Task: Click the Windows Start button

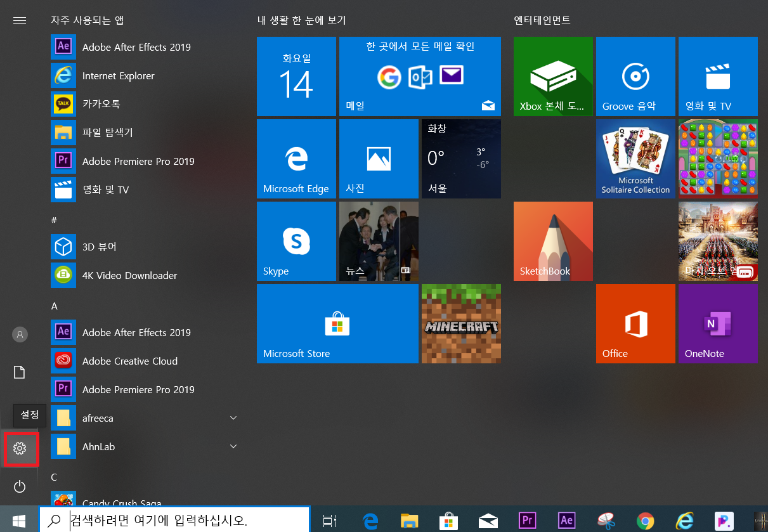Action: [x=19, y=521]
